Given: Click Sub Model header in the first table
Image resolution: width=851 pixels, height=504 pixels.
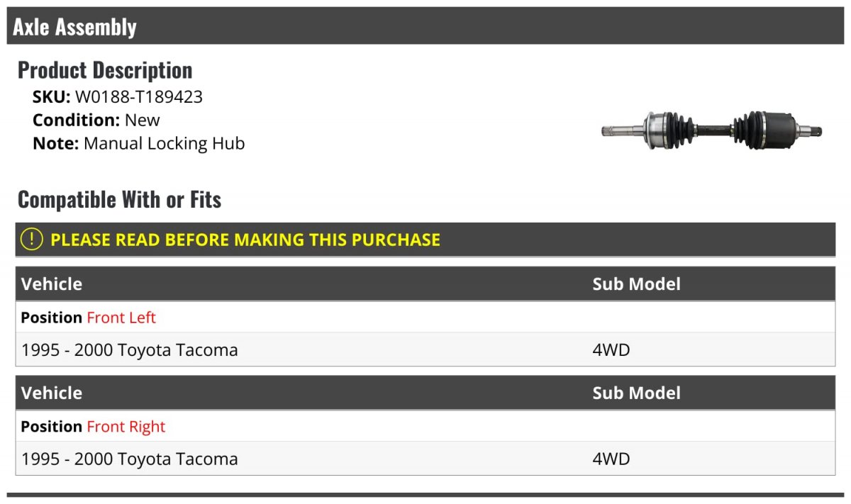Looking at the screenshot, I should [x=636, y=284].
